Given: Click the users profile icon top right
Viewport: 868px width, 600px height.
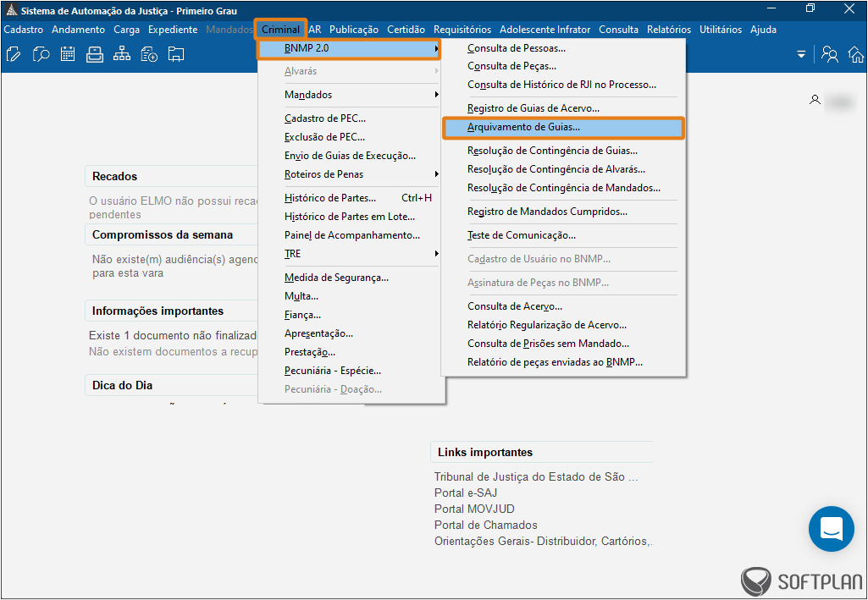Looking at the screenshot, I should tap(829, 54).
